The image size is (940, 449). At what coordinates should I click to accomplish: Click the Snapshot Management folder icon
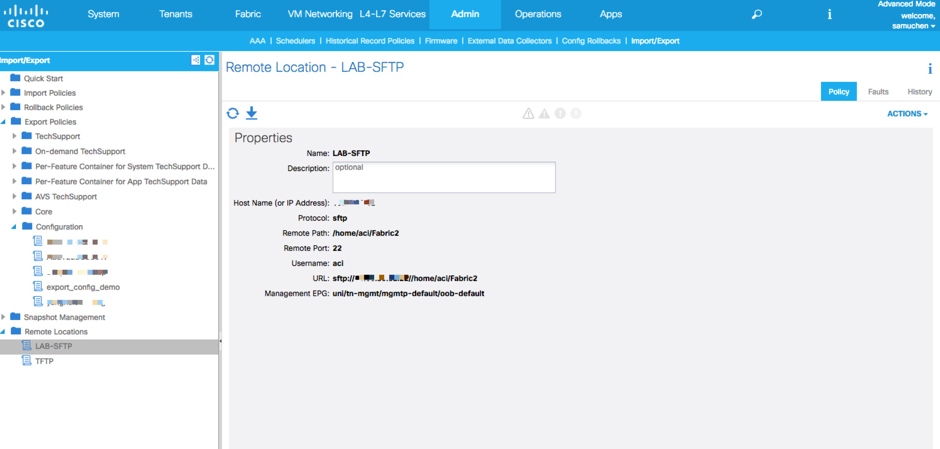click(16, 317)
